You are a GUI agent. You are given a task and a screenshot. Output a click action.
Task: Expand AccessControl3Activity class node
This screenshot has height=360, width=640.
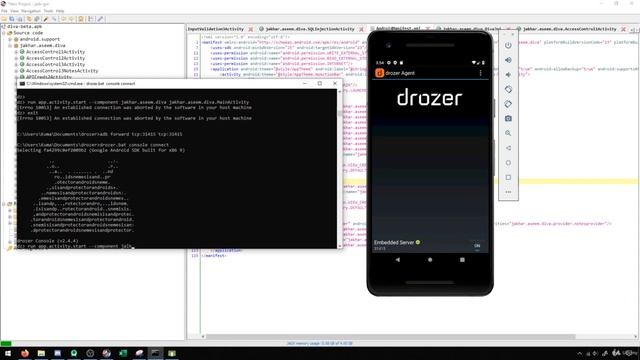pos(16,64)
